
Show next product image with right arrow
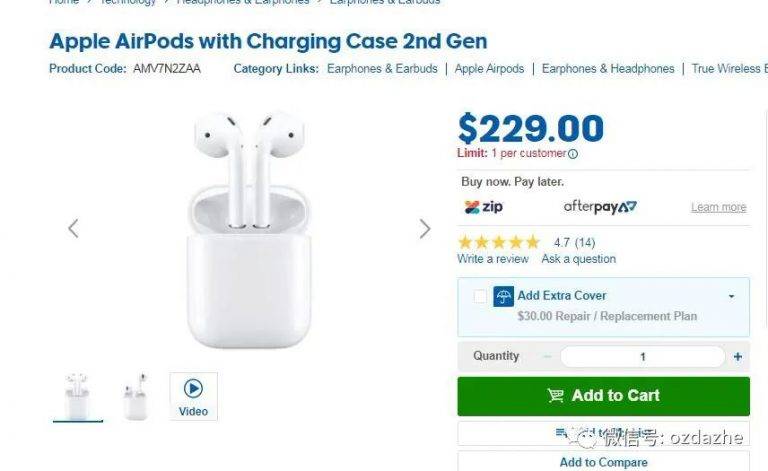click(425, 229)
